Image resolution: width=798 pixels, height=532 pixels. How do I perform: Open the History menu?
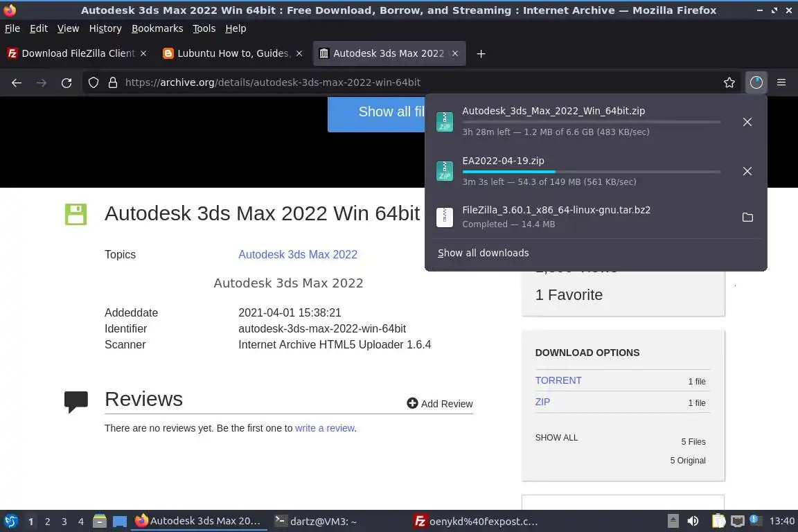[105, 28]
